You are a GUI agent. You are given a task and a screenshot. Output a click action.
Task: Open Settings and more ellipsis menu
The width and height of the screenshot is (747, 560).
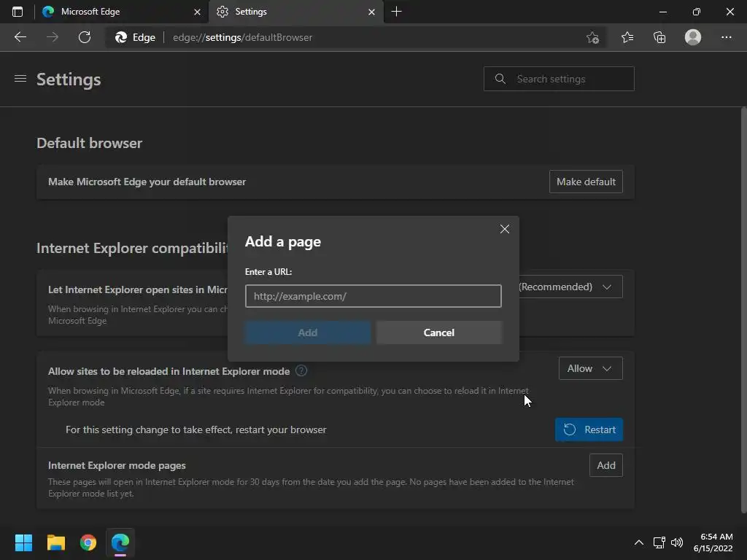(x=726, y=37)
